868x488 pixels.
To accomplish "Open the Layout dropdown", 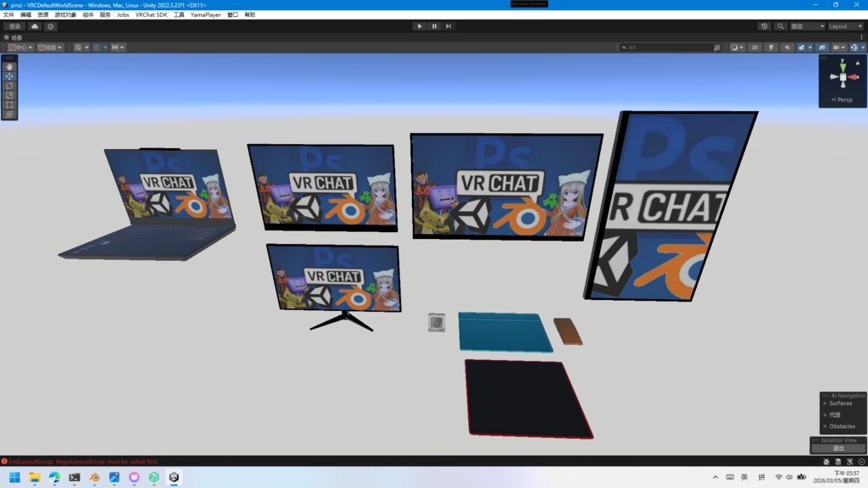I will click(845, 26).
